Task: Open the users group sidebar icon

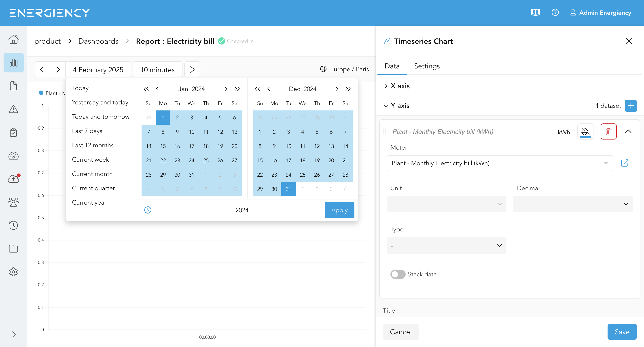Action: [13, 202]
